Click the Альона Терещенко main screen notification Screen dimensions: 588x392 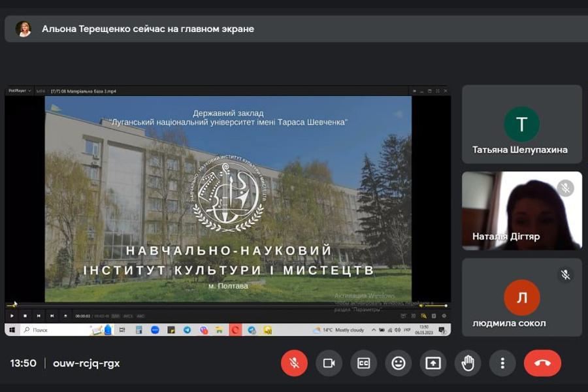pos(296,29)
